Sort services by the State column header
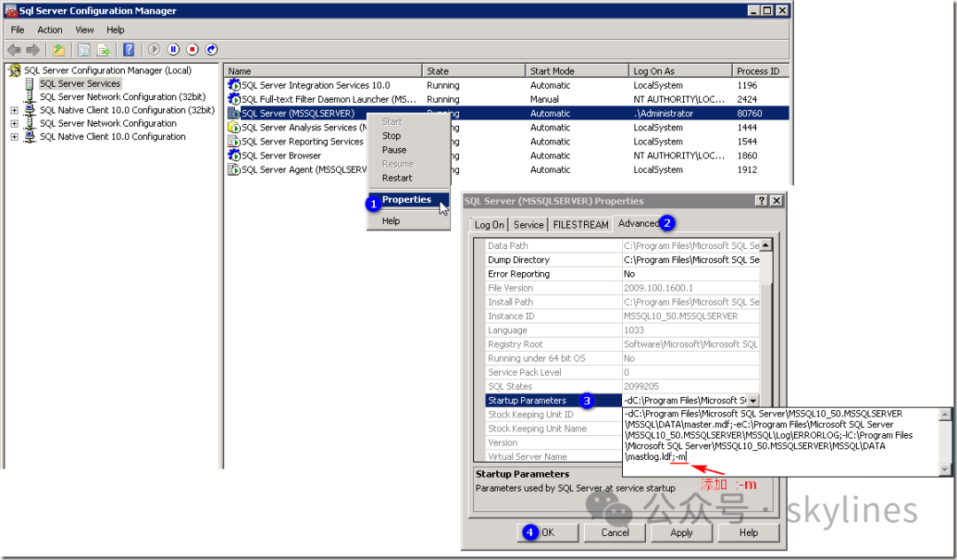This screenshot has width=957, height=560. [x=473, y=71]
